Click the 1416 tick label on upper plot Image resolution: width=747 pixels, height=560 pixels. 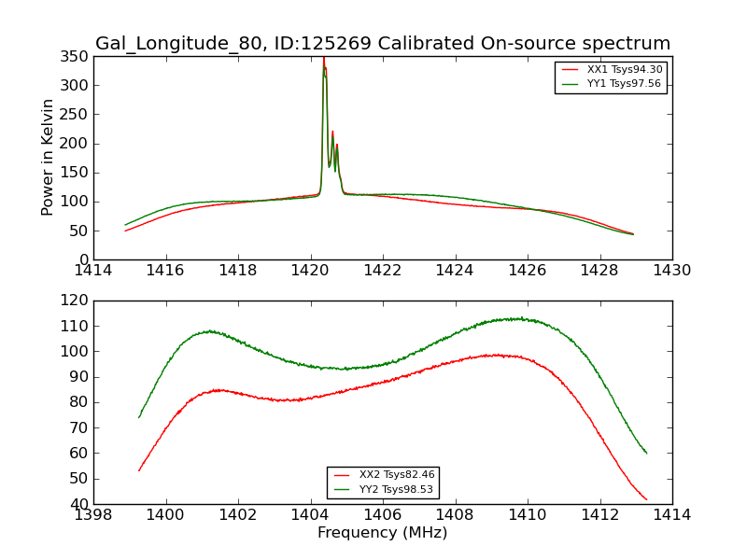165,271
